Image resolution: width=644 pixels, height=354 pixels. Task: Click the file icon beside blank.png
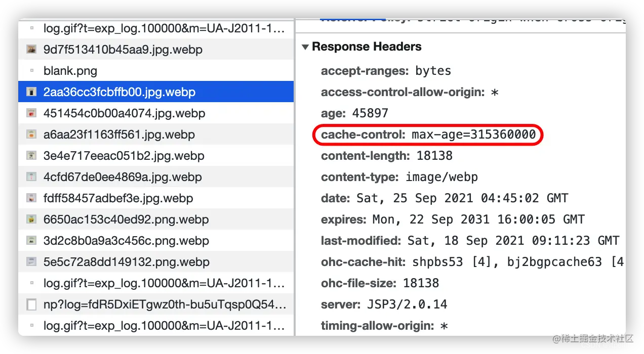point(31,71)
